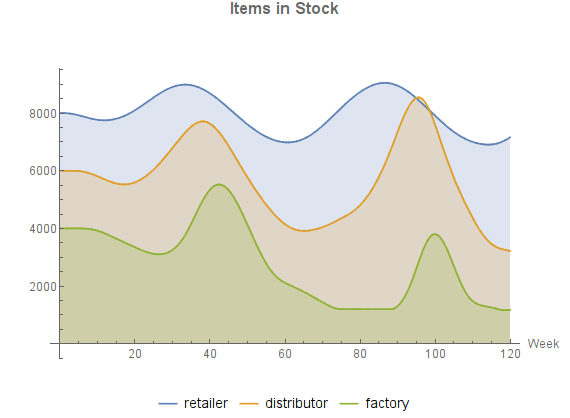Click the blue retailer legend line
Image resolution: width=570 pixels, height=418 pixels.
pyautogui.click(x=168, y=404)
